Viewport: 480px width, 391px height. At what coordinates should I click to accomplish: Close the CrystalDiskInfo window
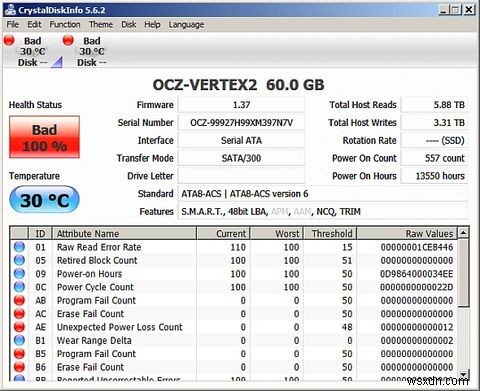point(468,9)
